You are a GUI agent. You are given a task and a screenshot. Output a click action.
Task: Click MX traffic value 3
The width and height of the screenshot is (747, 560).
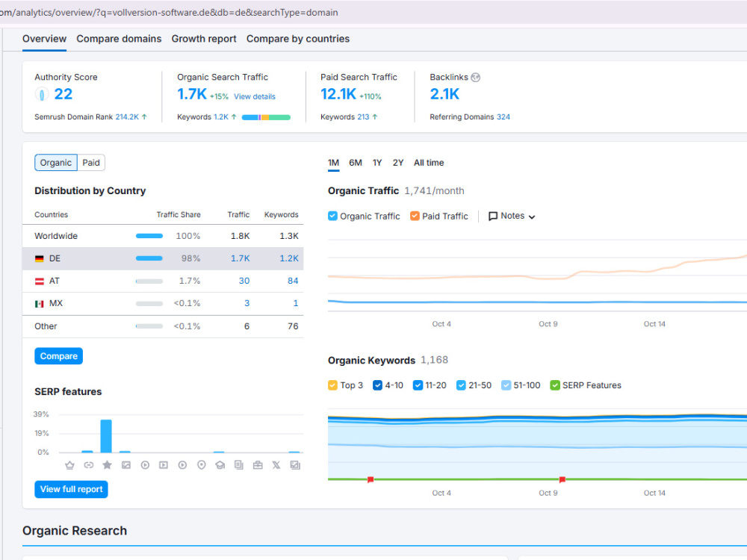pos(247,303)
